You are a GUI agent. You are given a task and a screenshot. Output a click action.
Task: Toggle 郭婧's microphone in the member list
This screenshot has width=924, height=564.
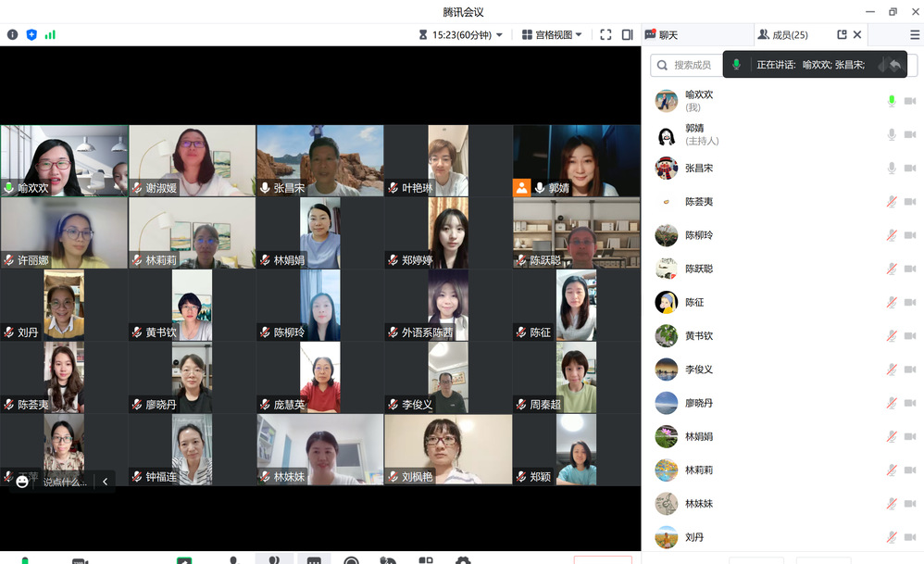892,134
